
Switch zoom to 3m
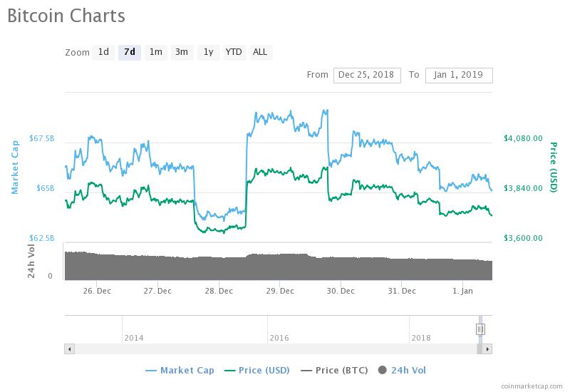[182, 52]
